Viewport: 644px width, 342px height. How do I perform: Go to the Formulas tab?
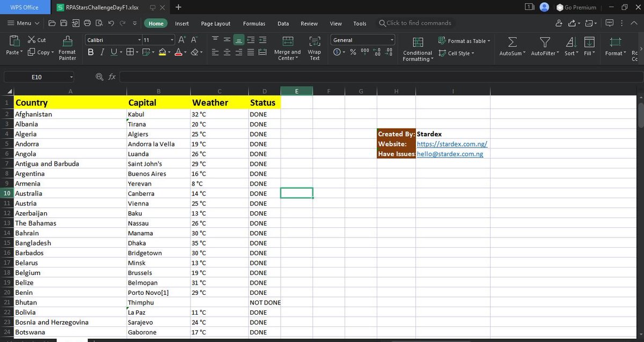pyautogui.click(x=254, y=24)
